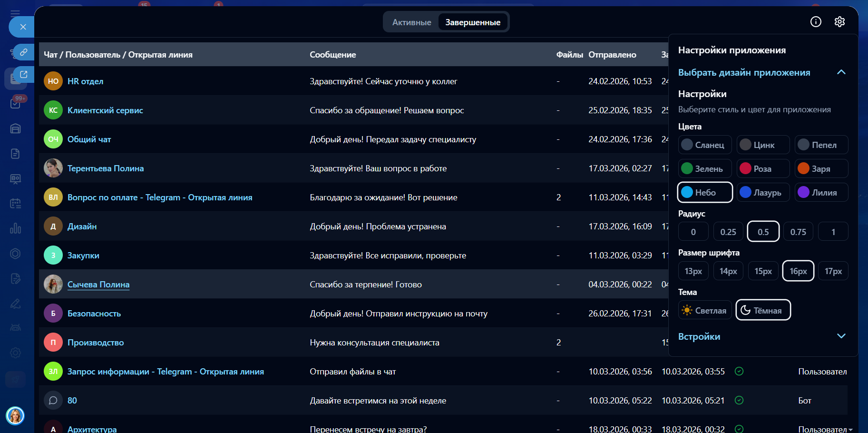Click the tasks icon with 99+ badge
The width and height of the screenshot is (868, 433).
click(15, 103)
